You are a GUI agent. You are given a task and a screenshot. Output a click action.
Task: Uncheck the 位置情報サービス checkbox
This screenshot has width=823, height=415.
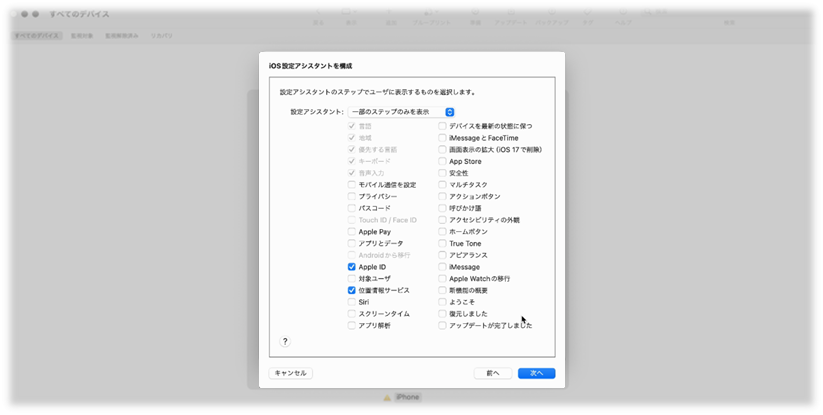pos(352,290)
